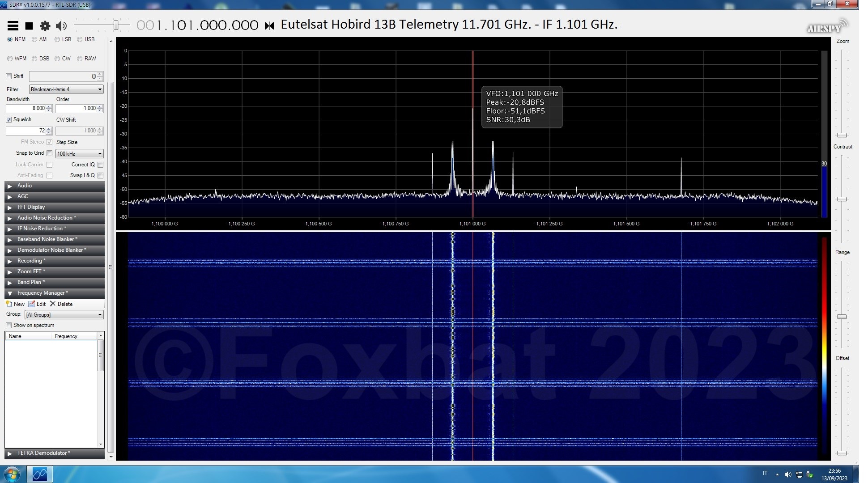This screenshot has height=483, width=868.
Task: Click the Bandwidth input field
Action: pyautogui.click(x=26, y=108)
